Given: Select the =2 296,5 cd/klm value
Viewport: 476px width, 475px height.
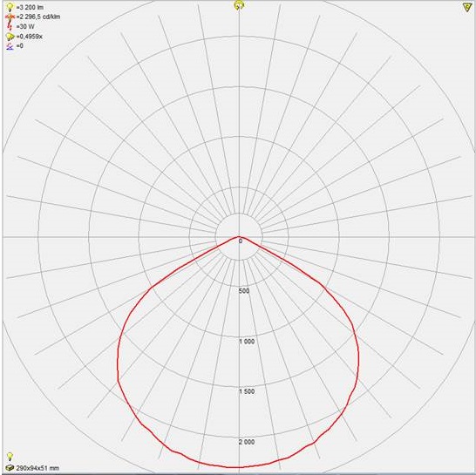Looking at the screenshot, I should [38, 17].
